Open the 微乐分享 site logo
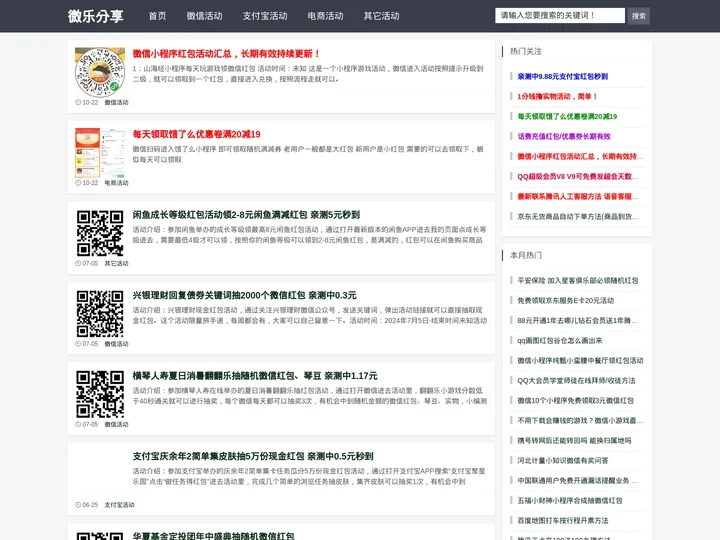 (x=96, y=16)
